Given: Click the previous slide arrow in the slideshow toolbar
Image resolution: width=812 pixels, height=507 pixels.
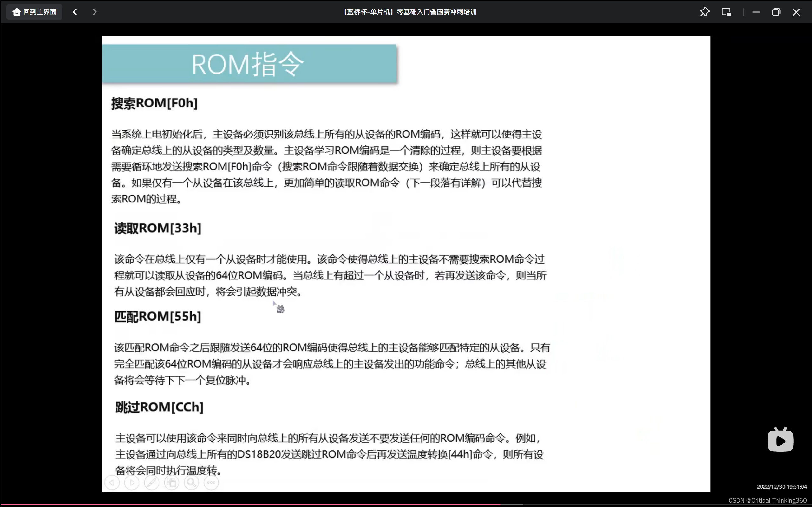Looking at the screenshot, I should [x=112, y=483].
